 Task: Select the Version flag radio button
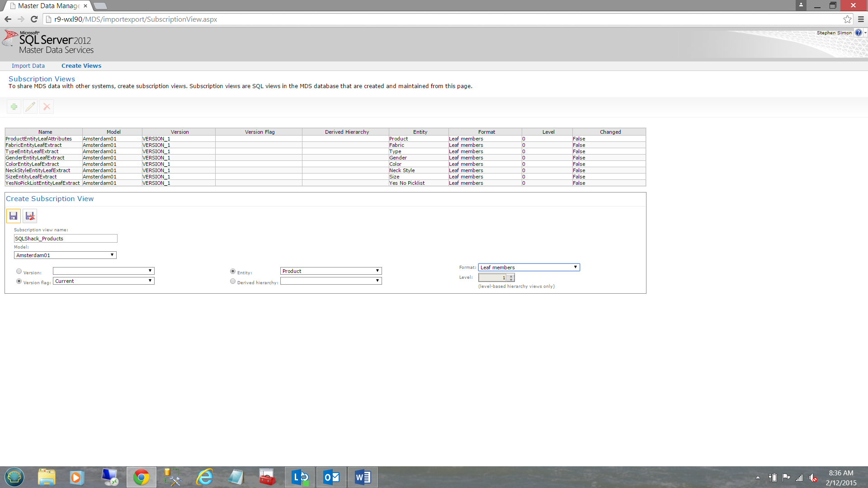(x=19, y=281)
